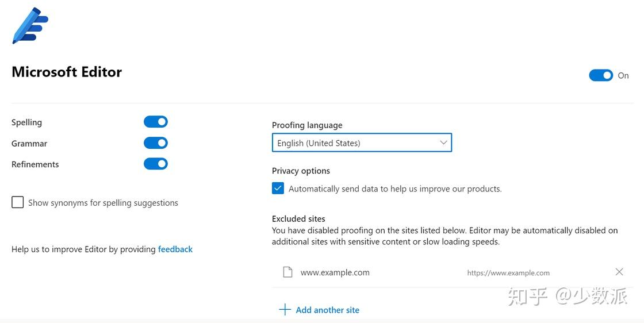Click the plus icon to add site
Viewport: 644px width, 323px height.
pyautogui.click(x=285, y=310)
